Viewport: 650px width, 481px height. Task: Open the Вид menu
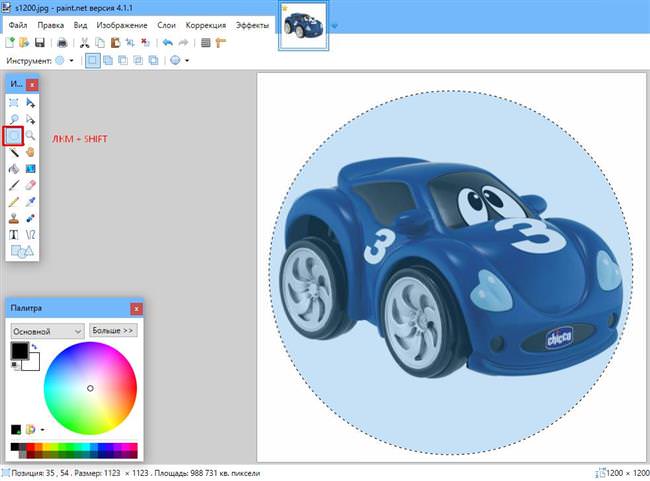(80, 25)
